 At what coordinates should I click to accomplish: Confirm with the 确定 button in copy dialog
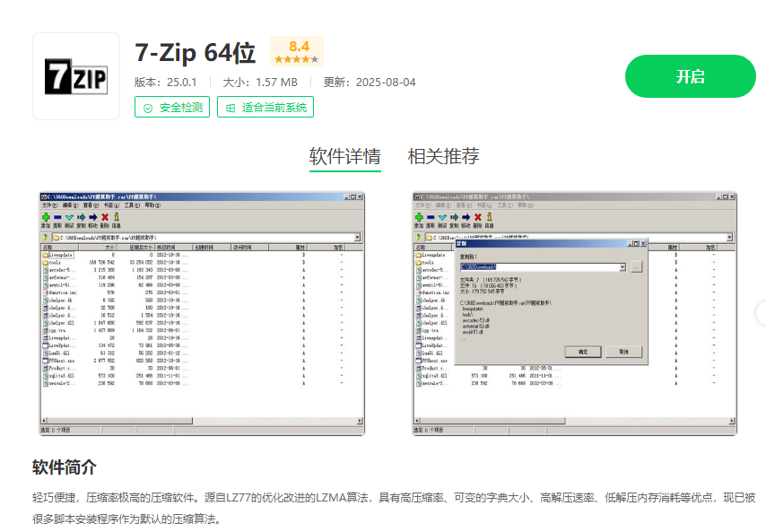(583, 351)
